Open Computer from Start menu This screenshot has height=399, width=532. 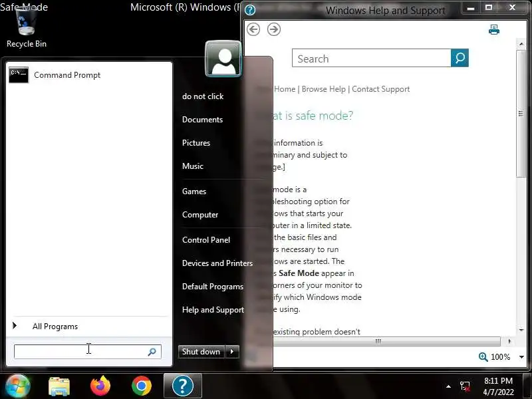200,215
